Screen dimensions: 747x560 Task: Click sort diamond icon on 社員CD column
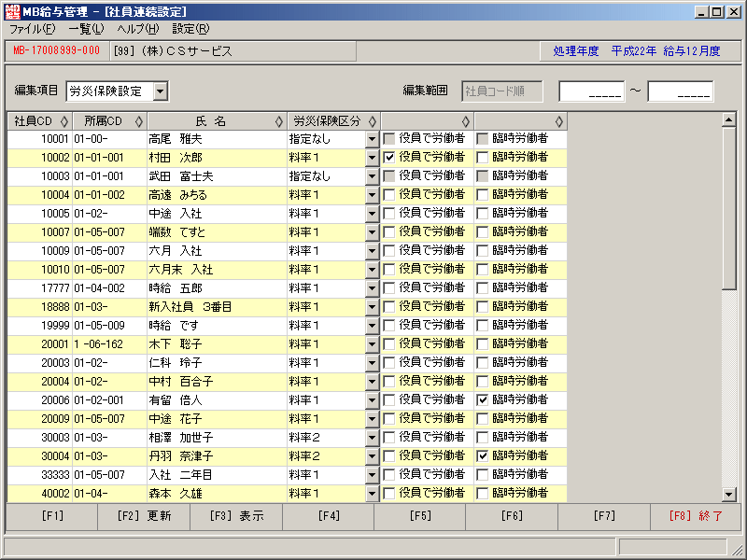(63, 121)
